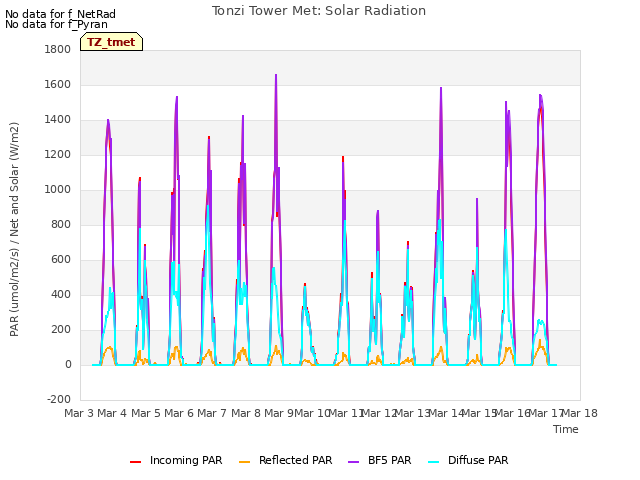The height and width of the screenshot is (480, 640).
Task: Click the Time x-axis label
Action: [566, 429]
